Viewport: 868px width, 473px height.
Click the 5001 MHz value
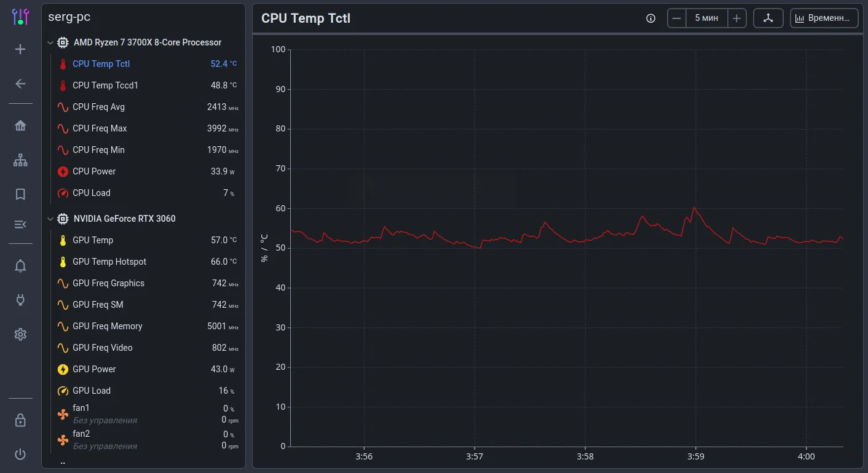pos(223,326)
